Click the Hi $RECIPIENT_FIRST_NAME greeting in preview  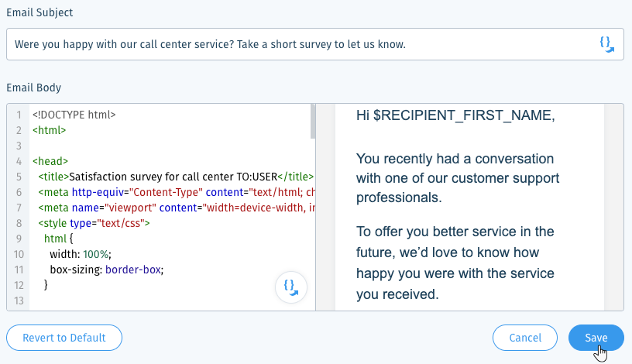455,115
